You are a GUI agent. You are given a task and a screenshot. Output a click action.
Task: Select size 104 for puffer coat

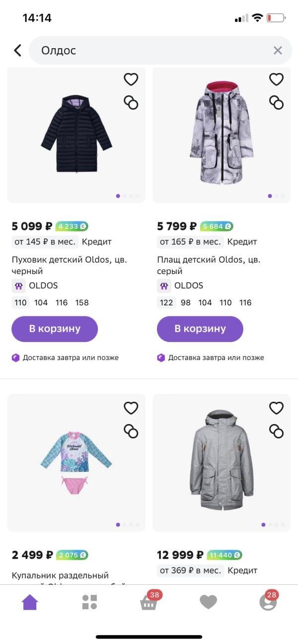(41, 302)
